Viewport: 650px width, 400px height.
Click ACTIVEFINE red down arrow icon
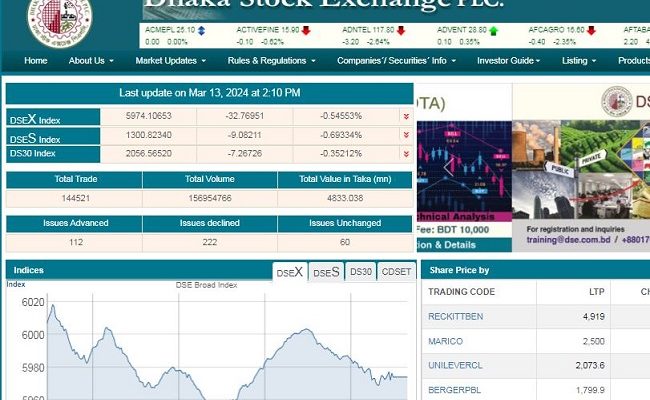(x=305, y=31)
